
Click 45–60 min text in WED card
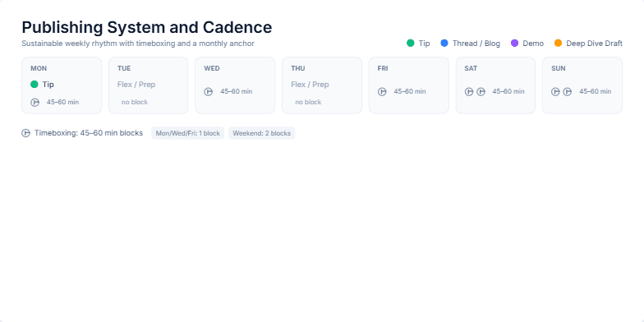[x=237, y=91]
